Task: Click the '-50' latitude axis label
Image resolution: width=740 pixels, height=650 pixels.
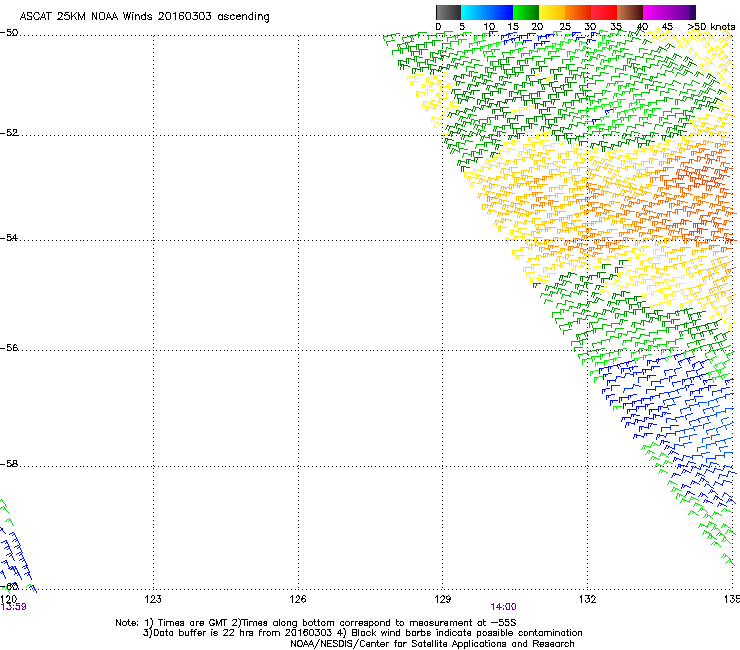Action: click(9, 33)
